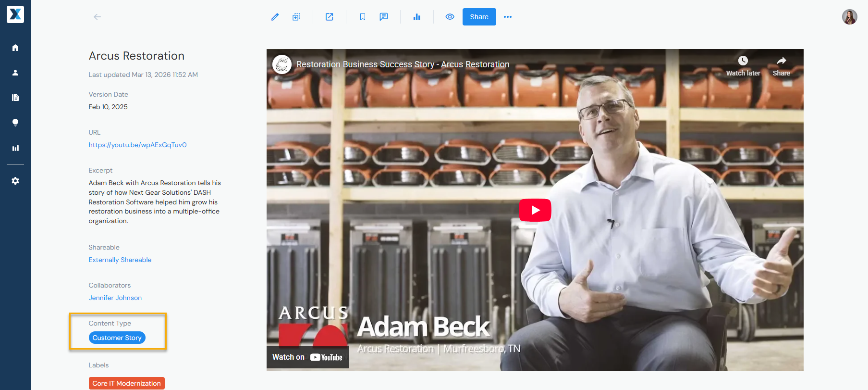This screenshot has height=390, width=868.
Task: Select the Arcus Restoration title
Action: point(136,56)
